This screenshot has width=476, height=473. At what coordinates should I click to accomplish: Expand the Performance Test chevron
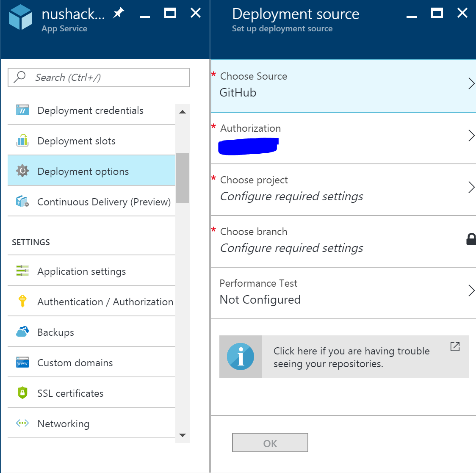(471, 290)
